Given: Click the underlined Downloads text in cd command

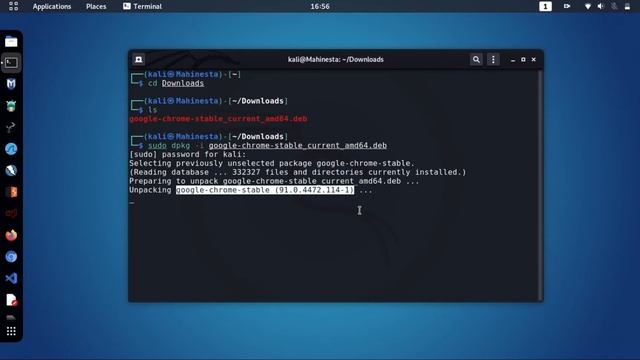Looking at the screenshot, I should tap(182, 83).
